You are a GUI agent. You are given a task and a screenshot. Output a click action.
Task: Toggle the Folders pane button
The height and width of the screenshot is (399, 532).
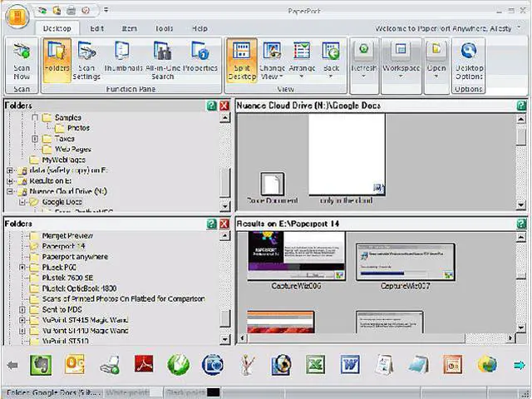tap(57, 61)
